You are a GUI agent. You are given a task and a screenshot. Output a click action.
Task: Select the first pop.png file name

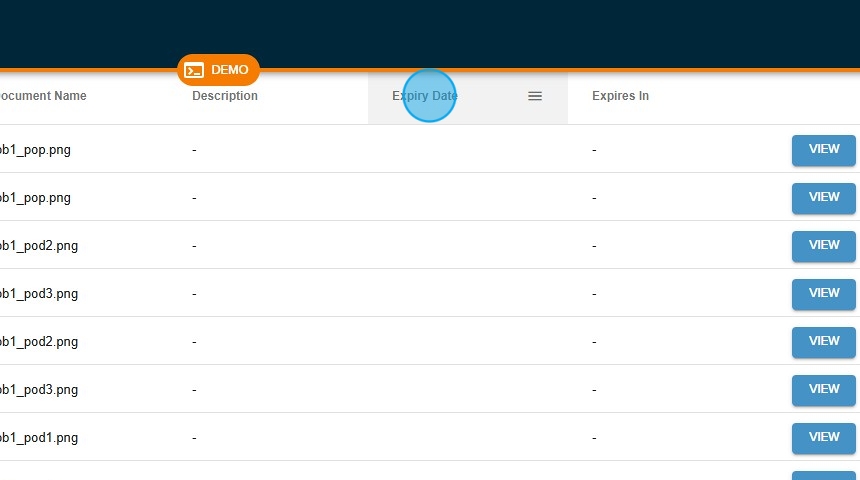[35, 150]
